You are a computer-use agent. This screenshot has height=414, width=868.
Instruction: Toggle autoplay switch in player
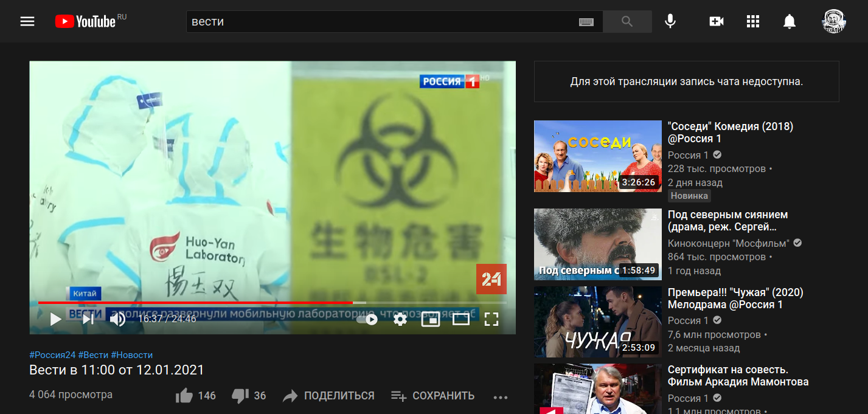coord(367,319)
